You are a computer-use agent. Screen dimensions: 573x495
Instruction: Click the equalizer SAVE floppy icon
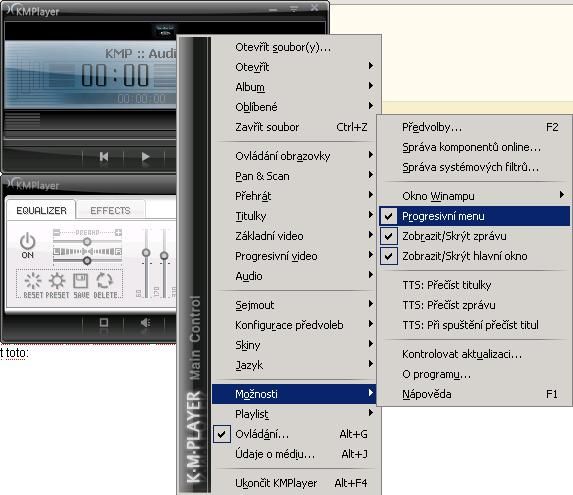click(81, 285)
